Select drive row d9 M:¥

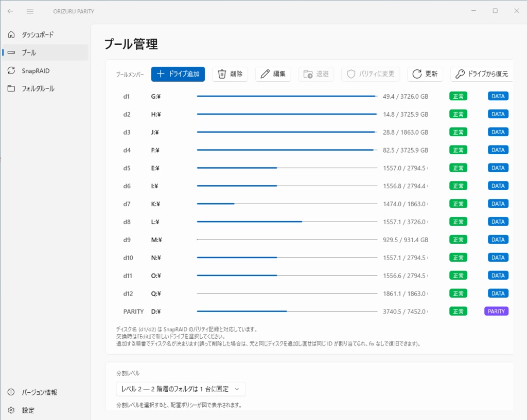tap(314, 240)
